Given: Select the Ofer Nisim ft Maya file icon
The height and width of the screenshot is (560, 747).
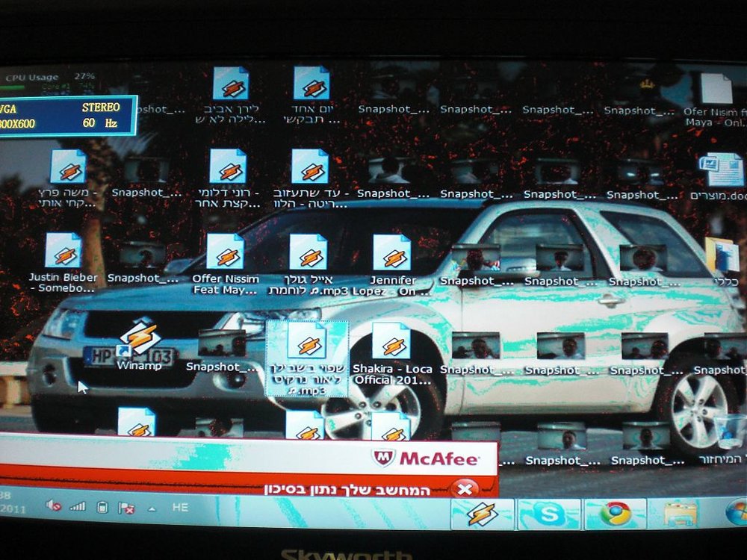Looking at the screenshot, I should [715, 100].
